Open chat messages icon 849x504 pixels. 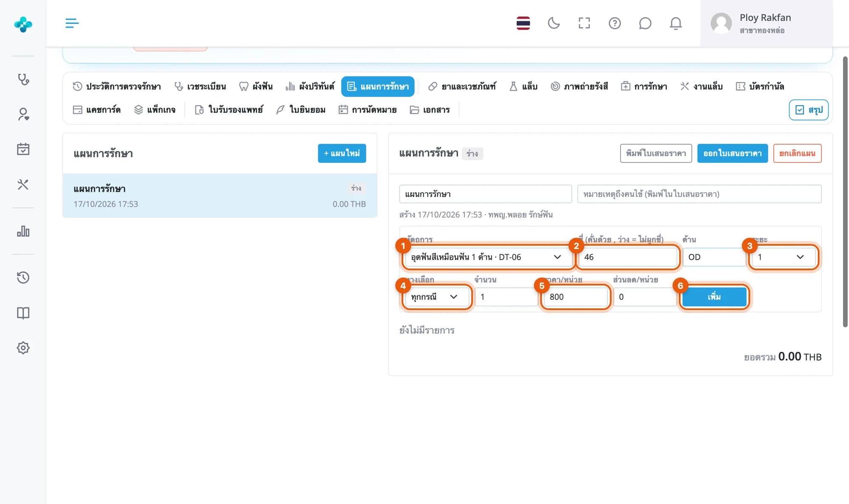click(x=645, y=23)
